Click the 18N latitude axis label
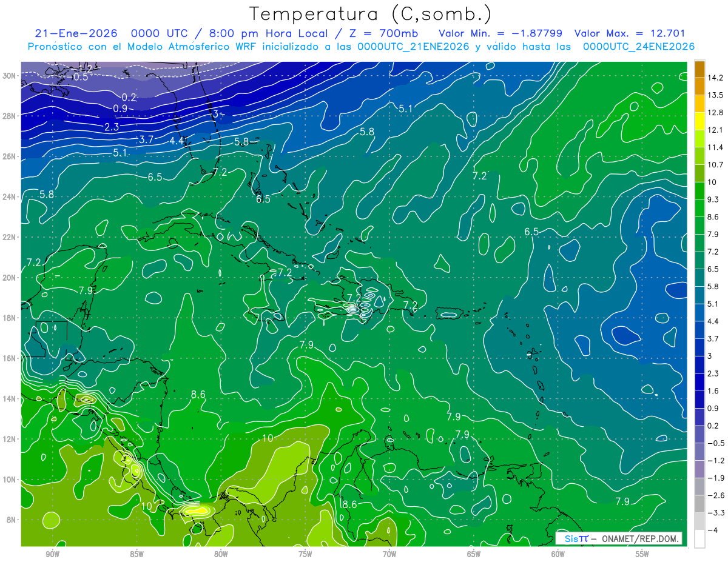The image size is (728, 562). tap(9, 318)
